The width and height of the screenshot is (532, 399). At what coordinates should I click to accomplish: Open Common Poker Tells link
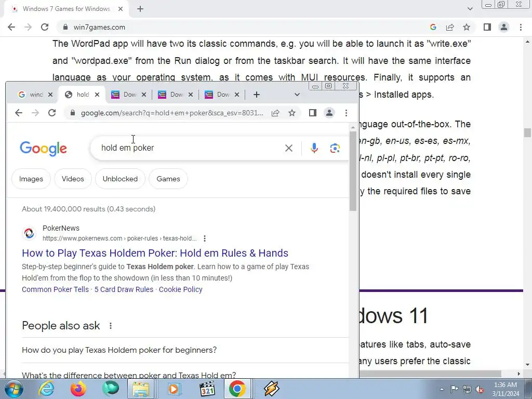pyautogui.click(x=55, y=289)
